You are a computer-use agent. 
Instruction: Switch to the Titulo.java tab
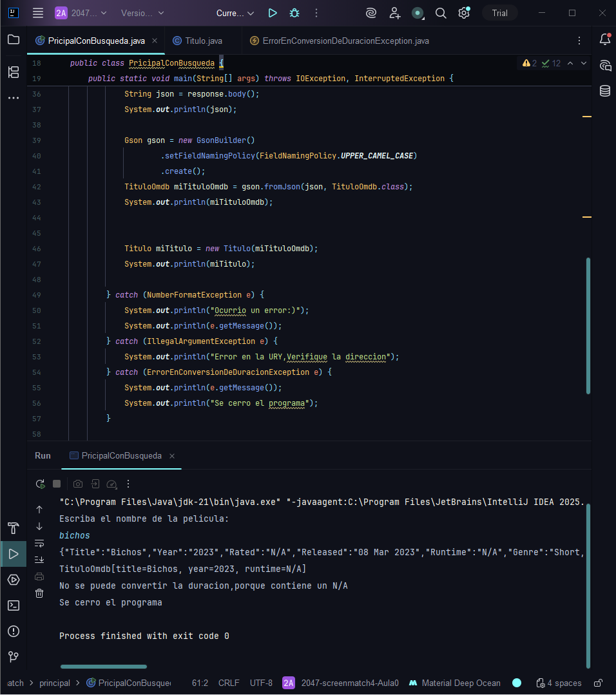[198, 41]
